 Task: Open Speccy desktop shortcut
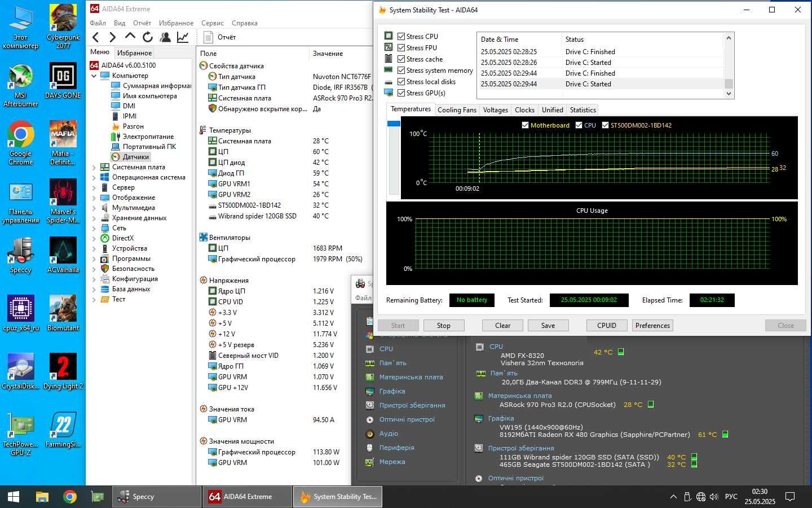click(x=21, y=255)
